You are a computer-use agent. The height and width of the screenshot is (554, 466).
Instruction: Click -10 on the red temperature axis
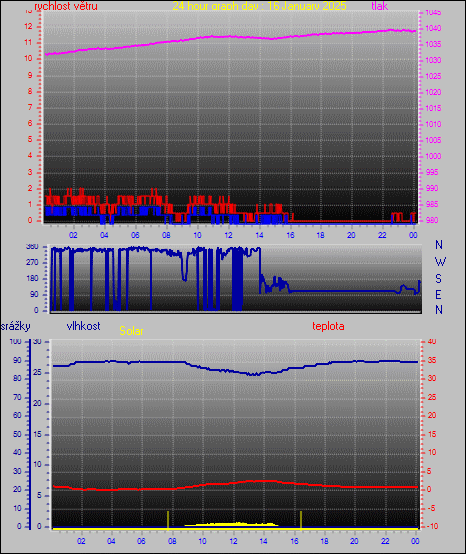[x=432, y=526]
